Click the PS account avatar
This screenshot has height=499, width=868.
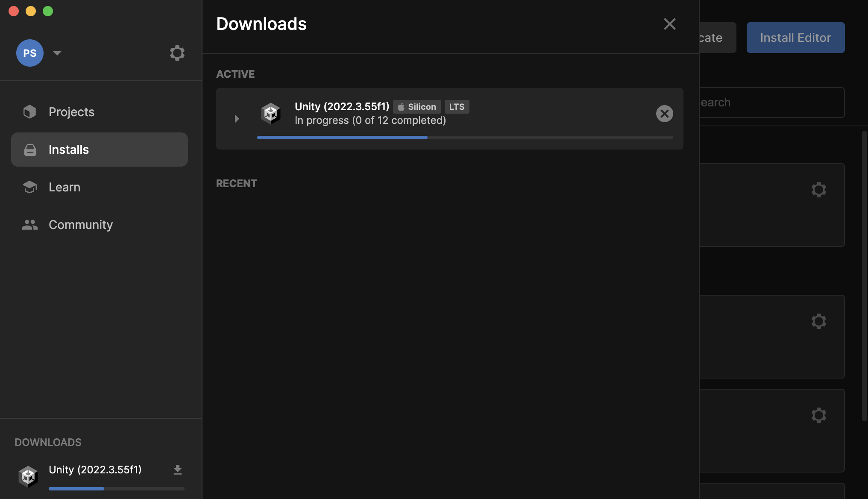(x=29, y=53)
